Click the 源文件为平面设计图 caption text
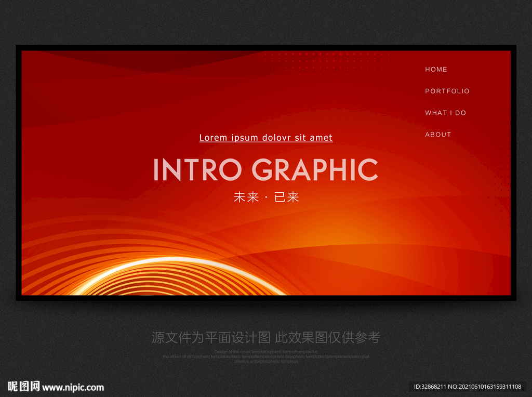The height and width of the screenshot is (397, 532). tap(211, 337)
